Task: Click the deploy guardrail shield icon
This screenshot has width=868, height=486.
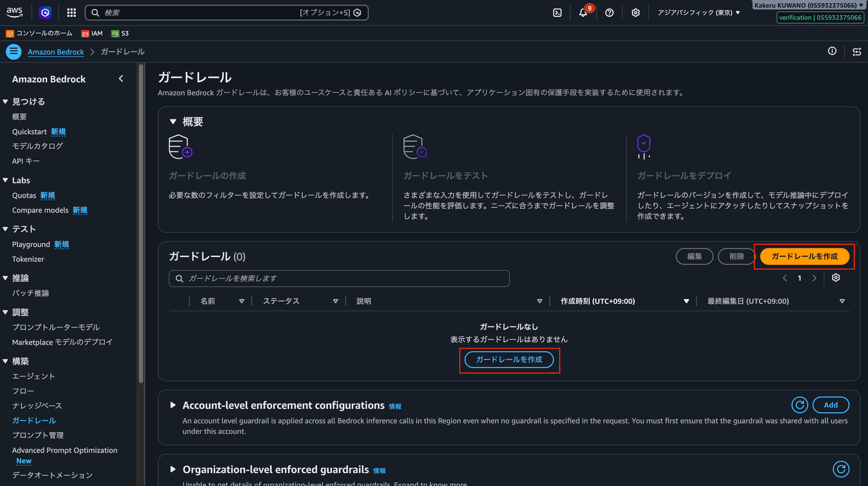Action: point(643,147)
